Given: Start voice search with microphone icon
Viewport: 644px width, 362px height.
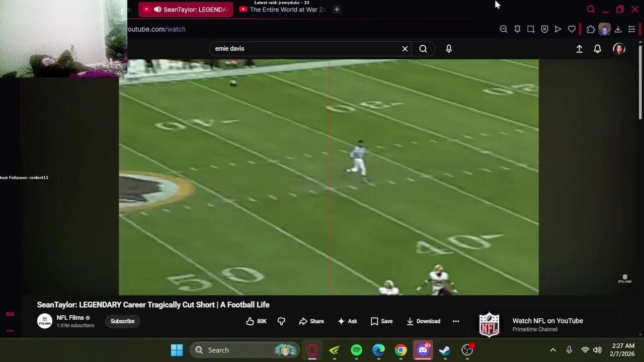Looking at the screenshot, I should pyautogui.click(x=449, y=49).
